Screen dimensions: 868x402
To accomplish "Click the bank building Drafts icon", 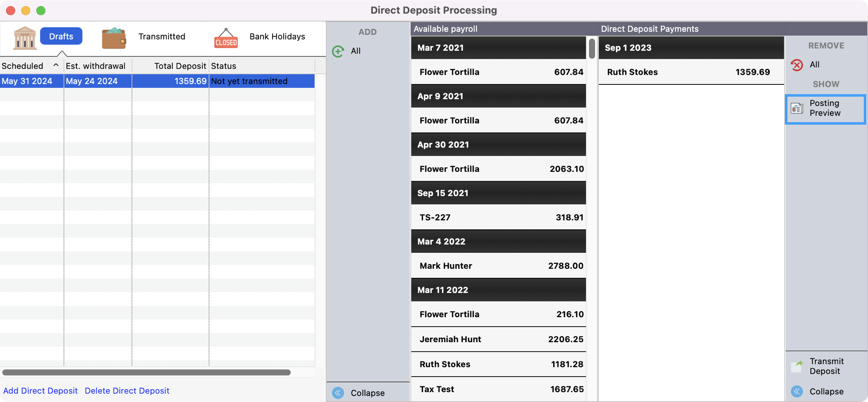I will (25, 37).
